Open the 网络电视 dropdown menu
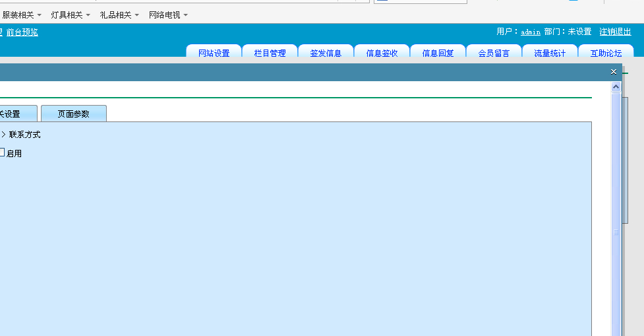Viewport: 644px width, 336px height. coord(168,15)
